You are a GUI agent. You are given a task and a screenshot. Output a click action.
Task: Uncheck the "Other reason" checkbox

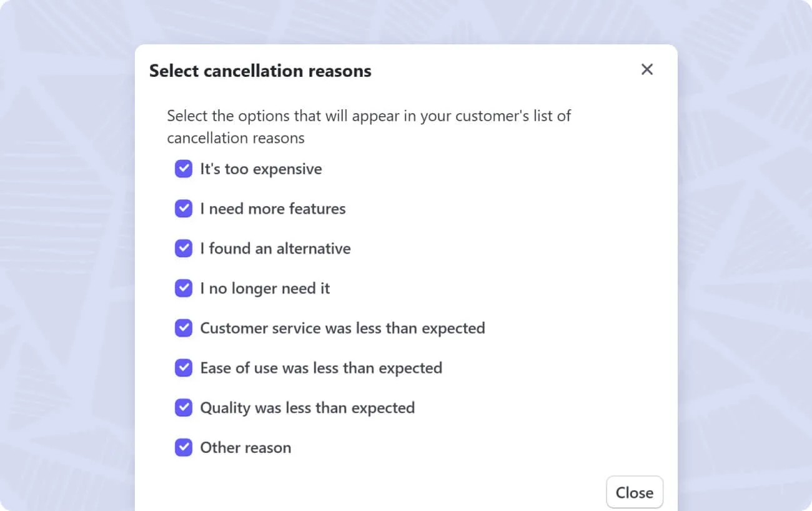(184, 447)
